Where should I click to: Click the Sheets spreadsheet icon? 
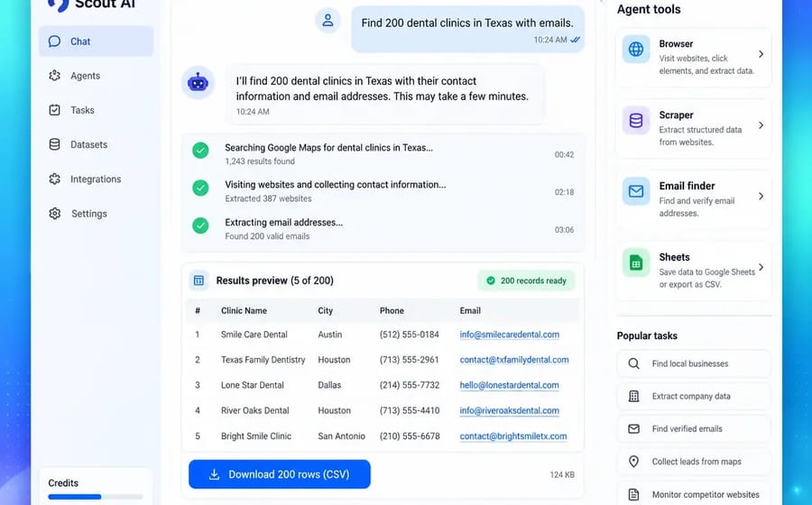(x=636, y=262)
